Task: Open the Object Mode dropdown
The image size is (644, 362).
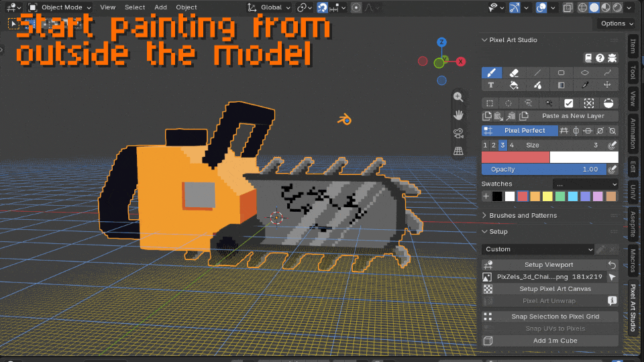Action: pyautogui.click(x=60, y=7)
